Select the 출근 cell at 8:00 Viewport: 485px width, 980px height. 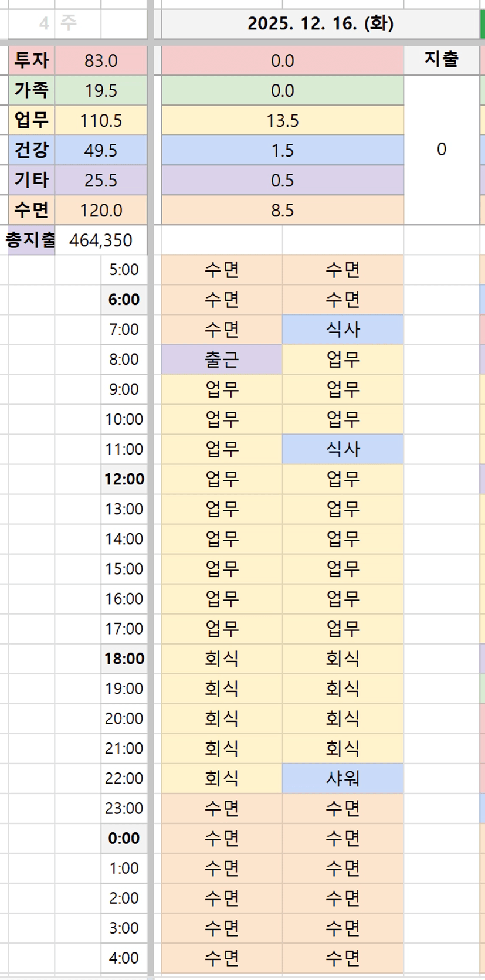(x=222, y=360)
